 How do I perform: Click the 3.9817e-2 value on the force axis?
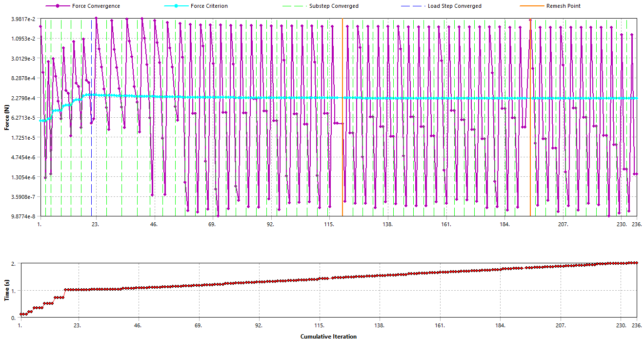tap(21, 19)
